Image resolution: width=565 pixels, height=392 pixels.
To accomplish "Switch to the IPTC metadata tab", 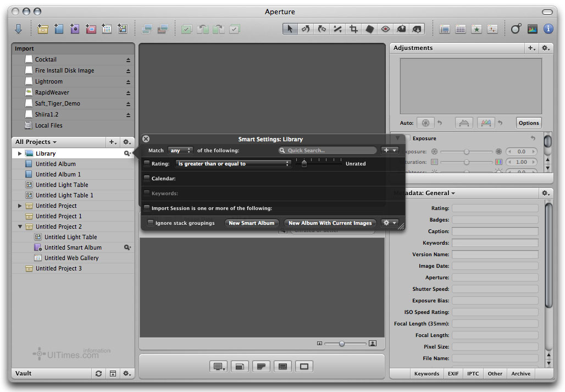I will point(473,374).
